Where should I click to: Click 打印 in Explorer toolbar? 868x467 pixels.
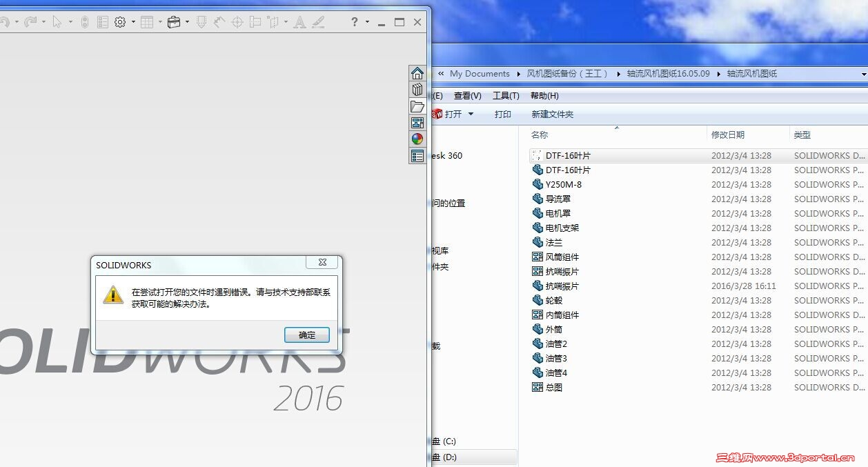[x=503, y=114]
